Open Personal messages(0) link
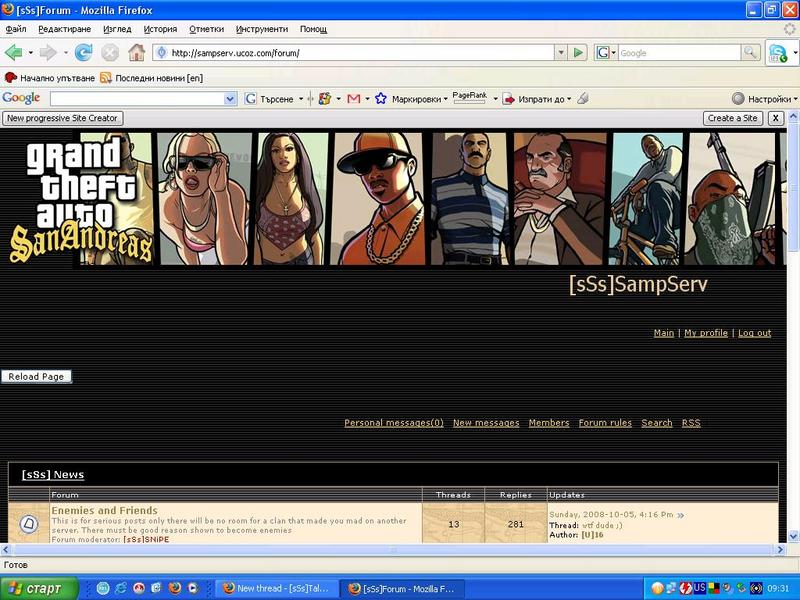 pos(394,422)
